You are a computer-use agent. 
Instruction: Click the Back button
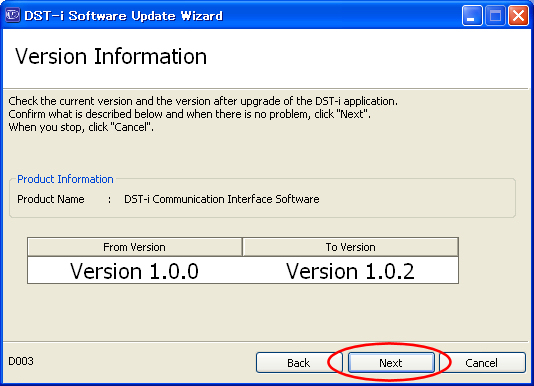tap(298, 363)
